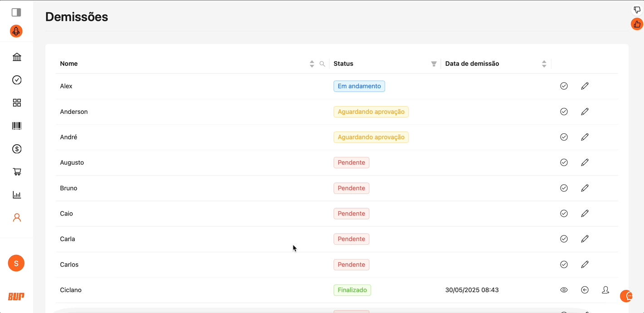Click Carla's Pendente status tag

pyautogui.click(x=351, y=239)
